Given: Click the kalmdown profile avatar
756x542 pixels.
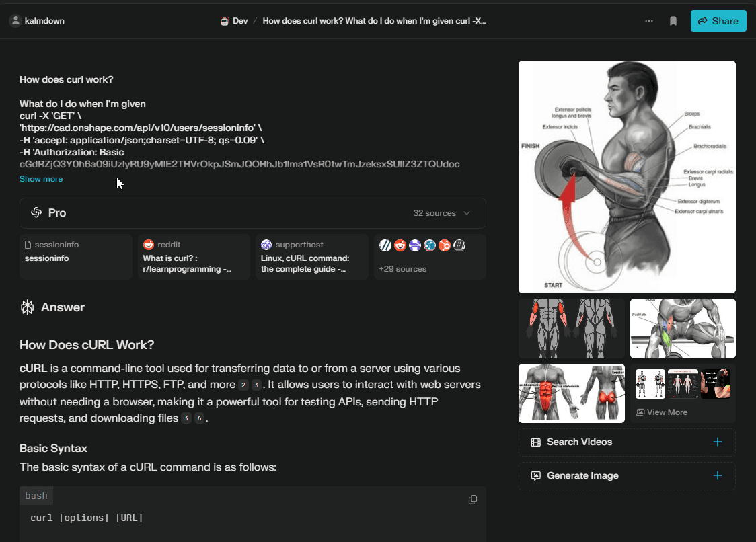Looking at the screenshot, I should (15, 20).
